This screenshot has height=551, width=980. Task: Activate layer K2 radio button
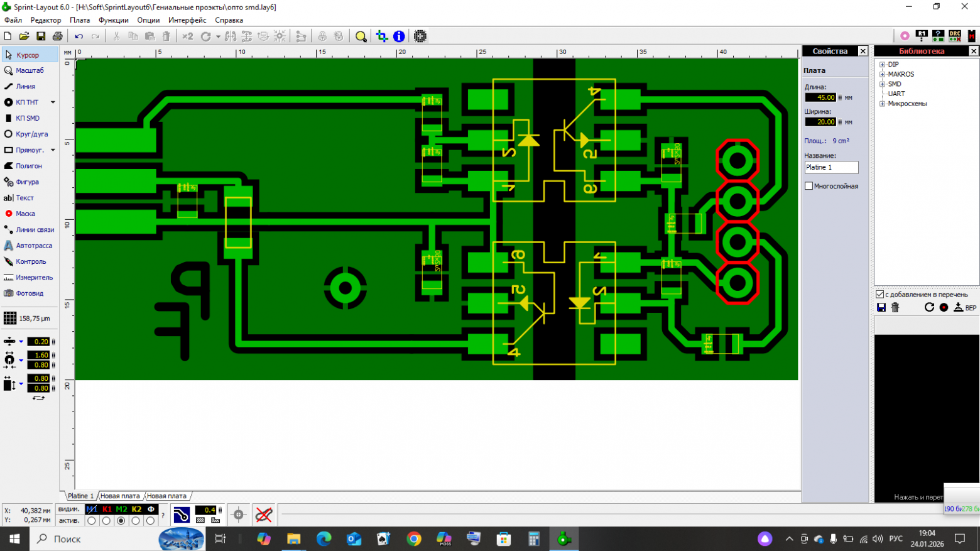click(136, 520)
